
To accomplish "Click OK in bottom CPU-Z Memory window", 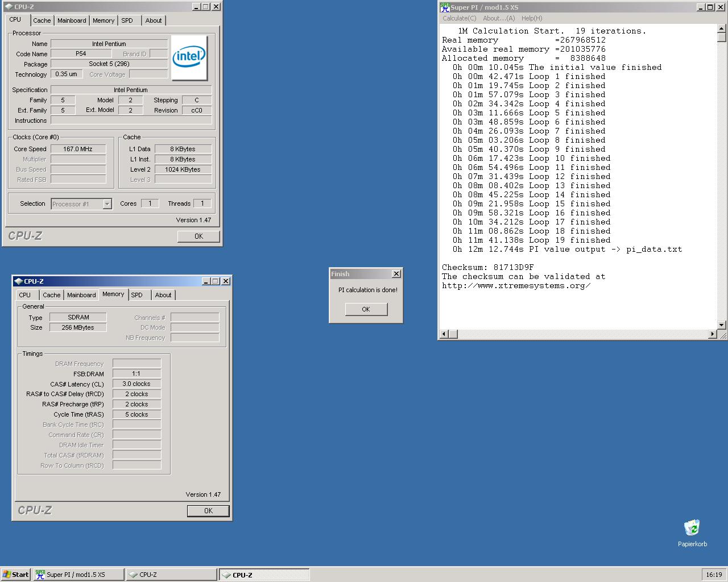I will (x=208, y=511).
